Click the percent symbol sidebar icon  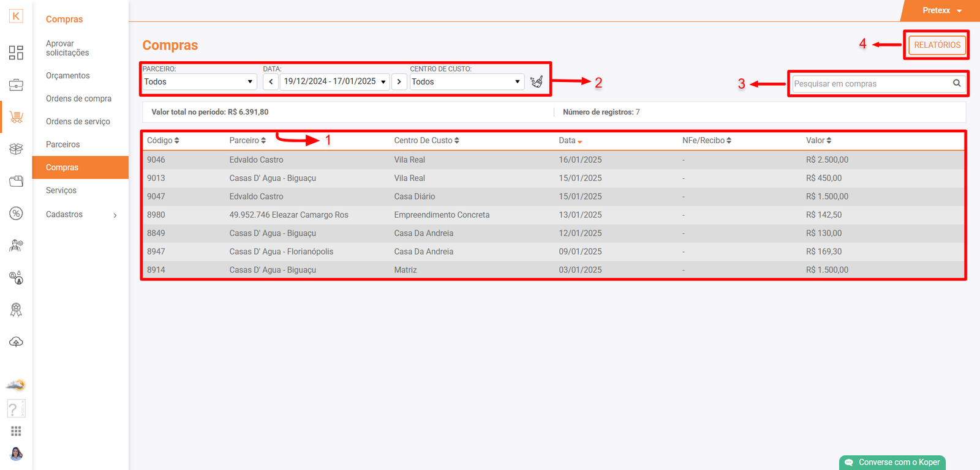tap(16, 213)
